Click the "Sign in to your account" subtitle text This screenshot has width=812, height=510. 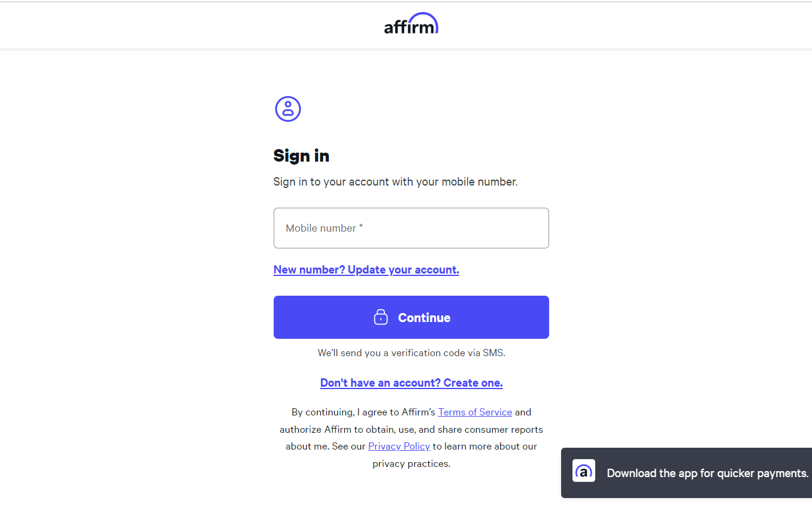click(x=395, y=182)
